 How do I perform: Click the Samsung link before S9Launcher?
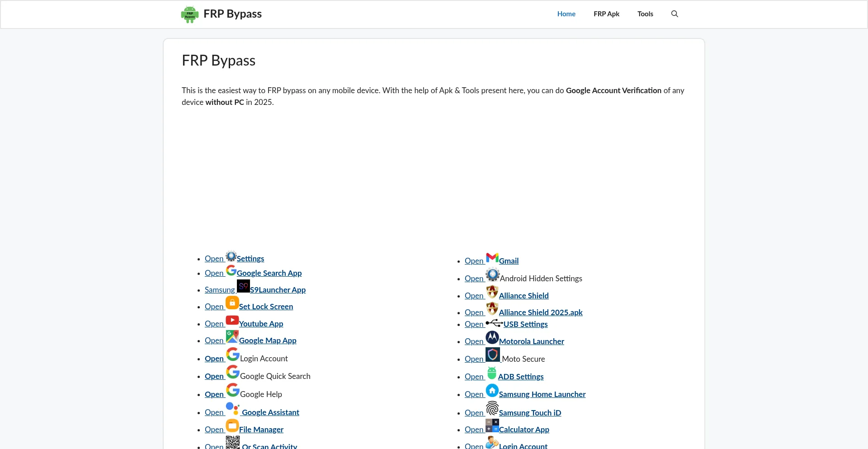pyautogui.click(x=220, y=290)
